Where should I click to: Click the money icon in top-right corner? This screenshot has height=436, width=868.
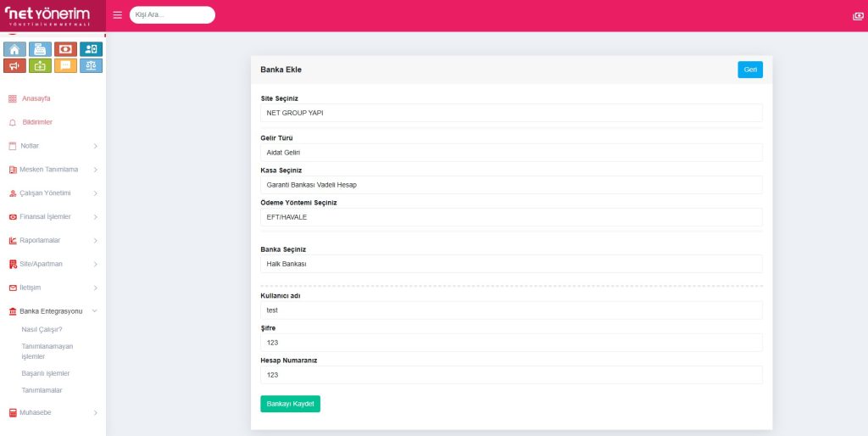pos(858,16)
